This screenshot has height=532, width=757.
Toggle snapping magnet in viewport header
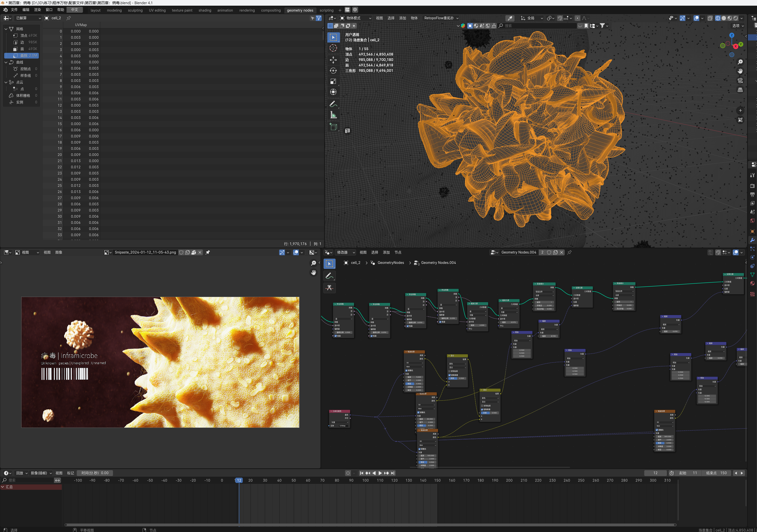coord(560,18)
